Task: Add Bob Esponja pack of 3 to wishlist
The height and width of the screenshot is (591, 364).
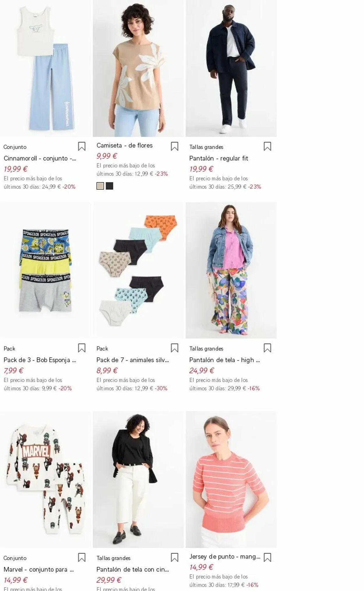Action: coord(82,348)
